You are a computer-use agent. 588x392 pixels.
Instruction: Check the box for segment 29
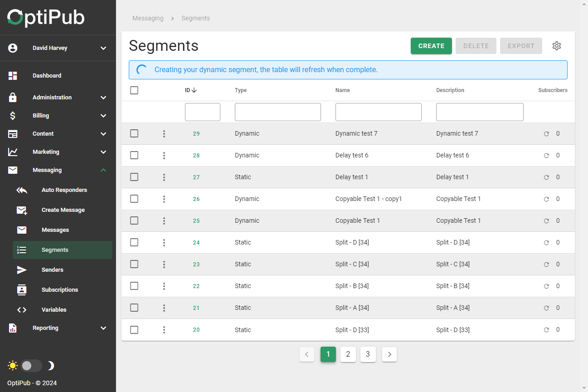click(x=134, y=133)
